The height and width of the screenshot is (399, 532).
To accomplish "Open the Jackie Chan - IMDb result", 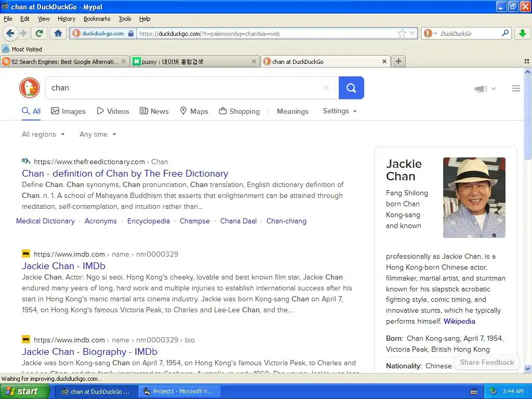I will point(63,265).
